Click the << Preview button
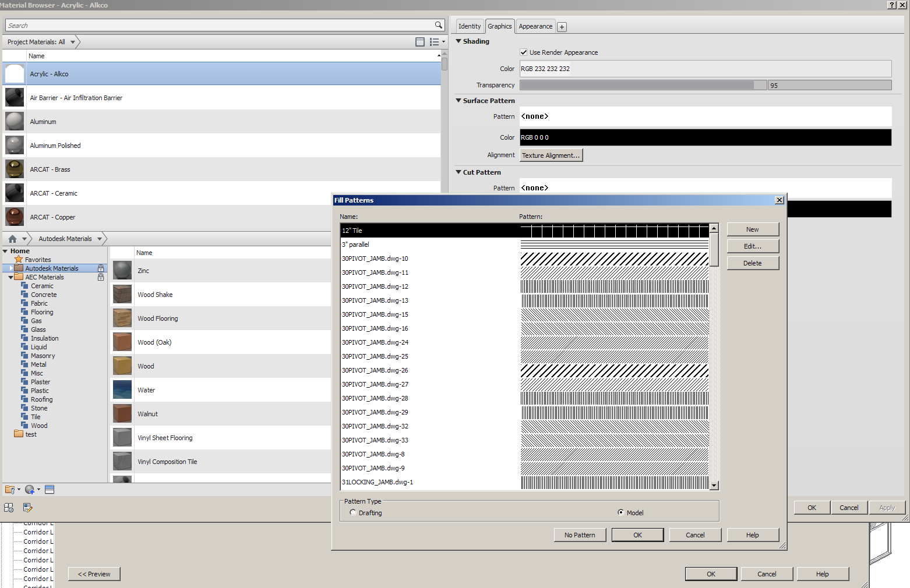This screenshot has width=910, height=588. [x=94, y=574]
